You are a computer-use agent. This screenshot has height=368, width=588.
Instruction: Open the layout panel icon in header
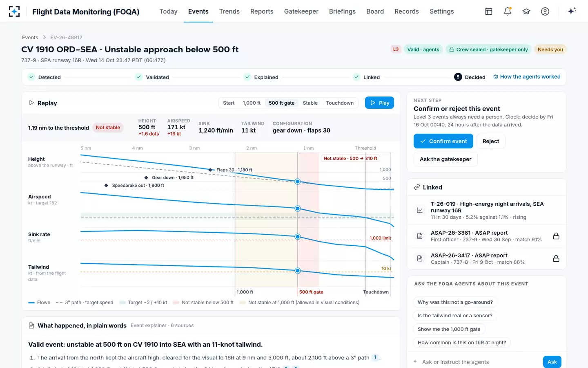coord(489,11)
